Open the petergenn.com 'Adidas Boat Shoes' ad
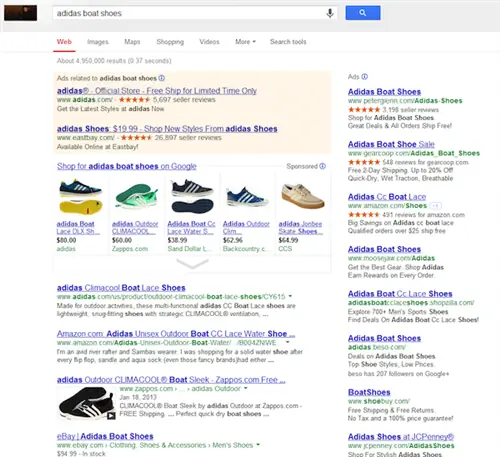This screenshot has width=500, height=457. tap(384, 92)
